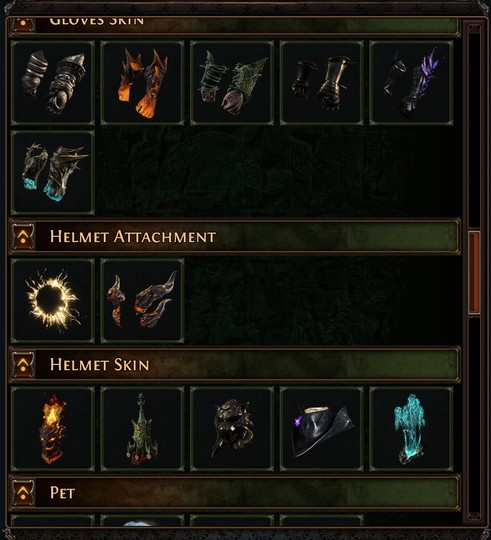Select the burning skull helmet skin
Image resolution: width=491 pixels, height=540 pixels.
(x=53, y=429)
